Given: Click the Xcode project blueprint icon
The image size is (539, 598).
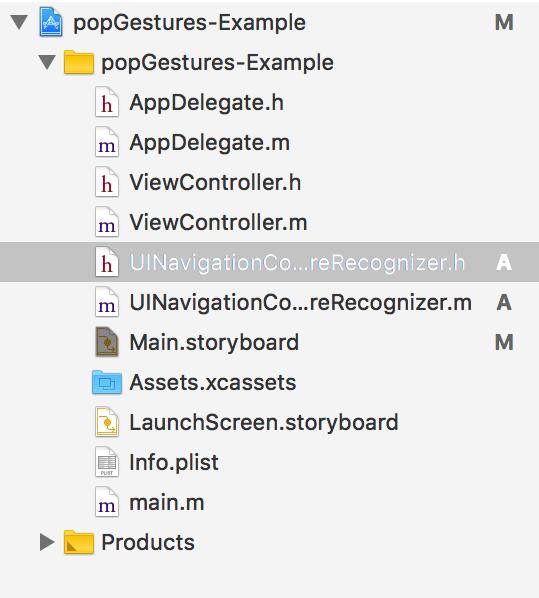Looking at the screenshot, I should pos(51,23).
